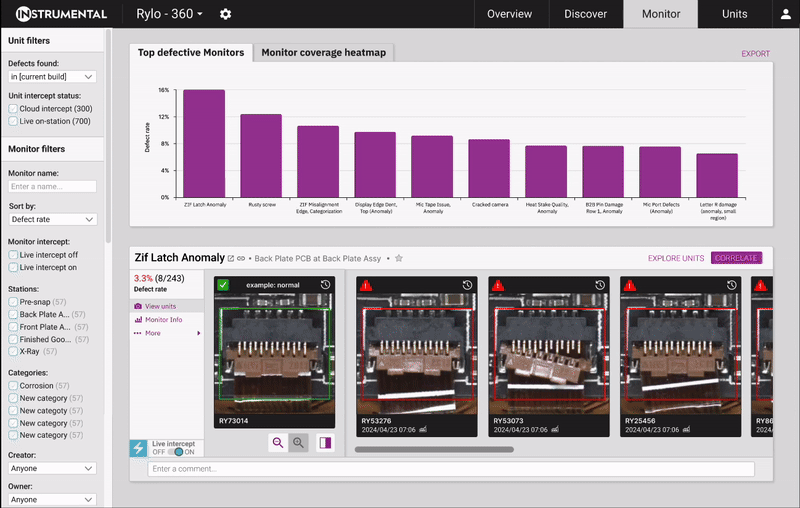The height and width of the screenshot is (508, 800).
Task: Toggle the split compare view icon
Action: point(325,443)
